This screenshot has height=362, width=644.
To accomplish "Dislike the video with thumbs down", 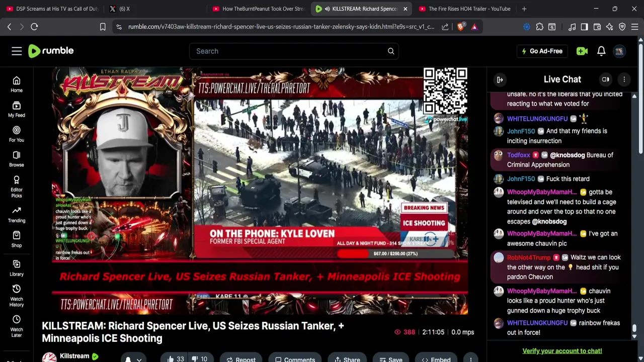I will [x=201, y=359].
